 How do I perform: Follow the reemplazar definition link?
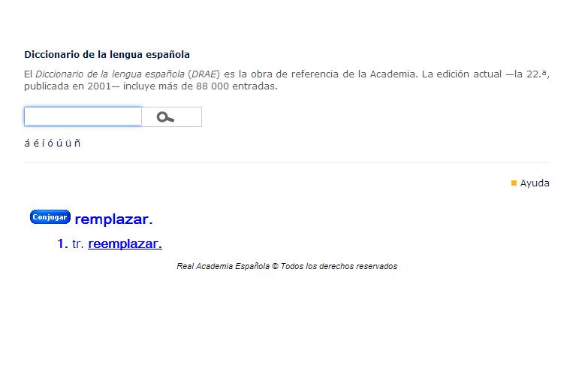pyautogui.click(x=125, y=243)
